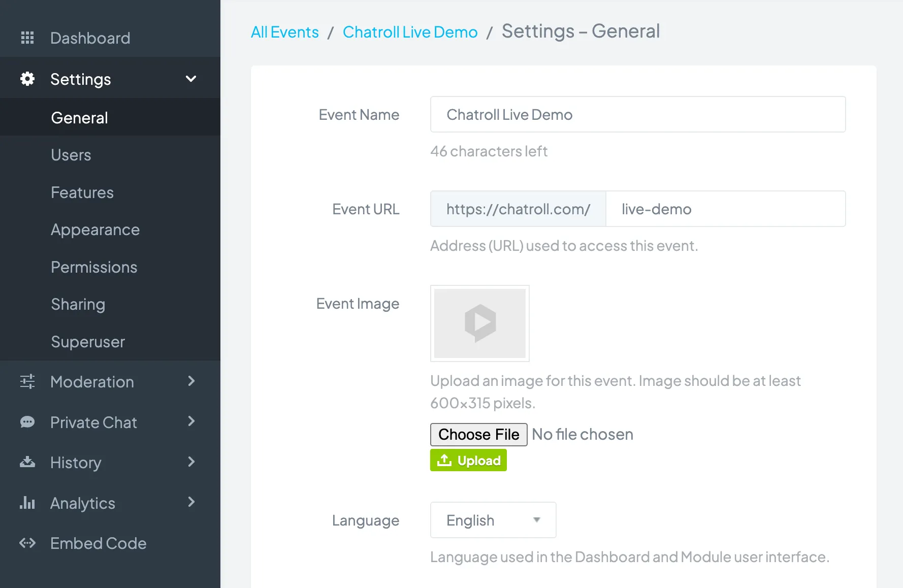Click the Event Name field label
Screen dimensions: 903x588
(359, 115)
